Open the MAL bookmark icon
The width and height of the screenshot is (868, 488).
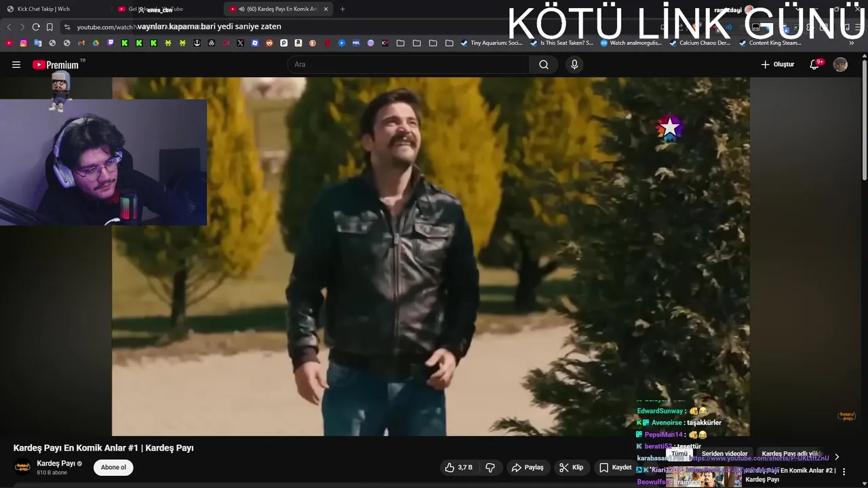(x=356, y=43)
